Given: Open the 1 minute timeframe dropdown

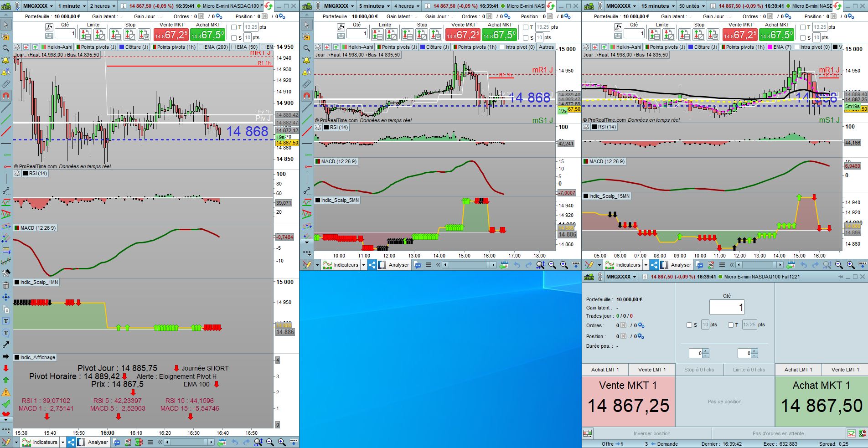Looking at the screenshot, I should click(x=71, y=6).
